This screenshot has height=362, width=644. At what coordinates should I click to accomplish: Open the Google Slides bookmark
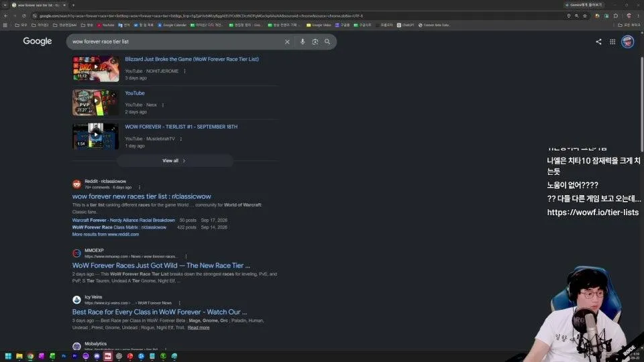[x=319, y=25]
